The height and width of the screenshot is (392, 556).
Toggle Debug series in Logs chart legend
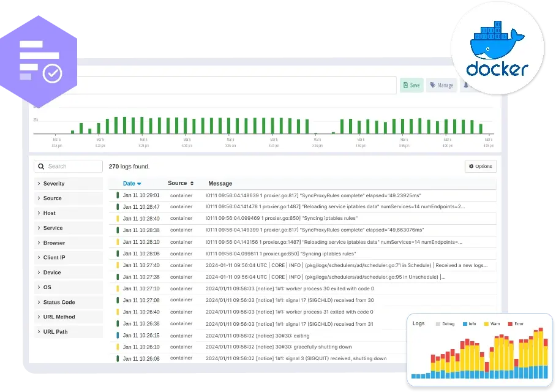coord(445,324)
